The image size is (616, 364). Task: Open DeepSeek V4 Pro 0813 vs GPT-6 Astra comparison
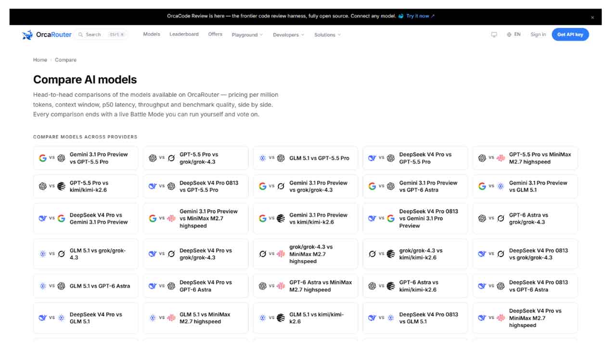[x=525, y=286]
